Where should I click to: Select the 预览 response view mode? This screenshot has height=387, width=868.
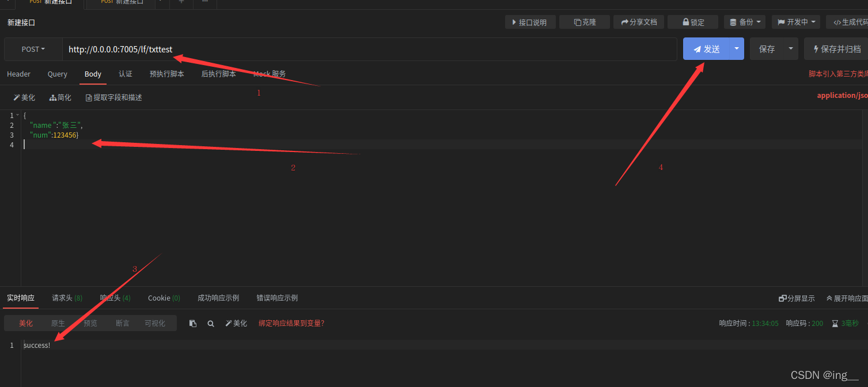pos(90,323)
